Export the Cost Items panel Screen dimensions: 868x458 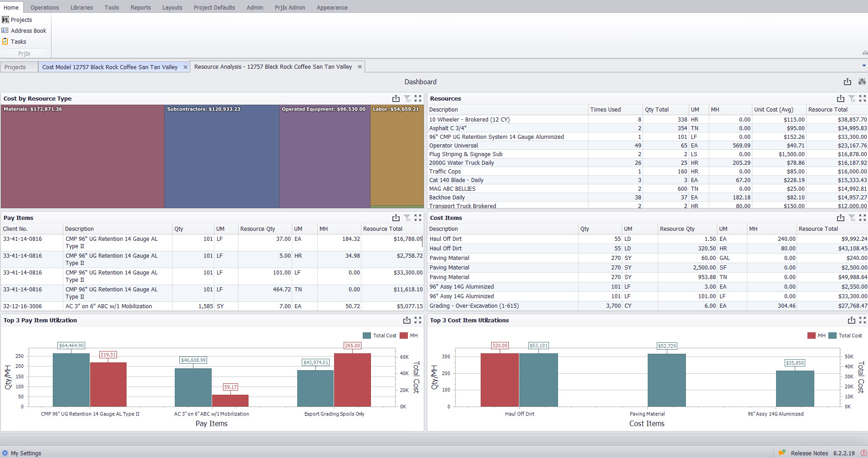841,218
